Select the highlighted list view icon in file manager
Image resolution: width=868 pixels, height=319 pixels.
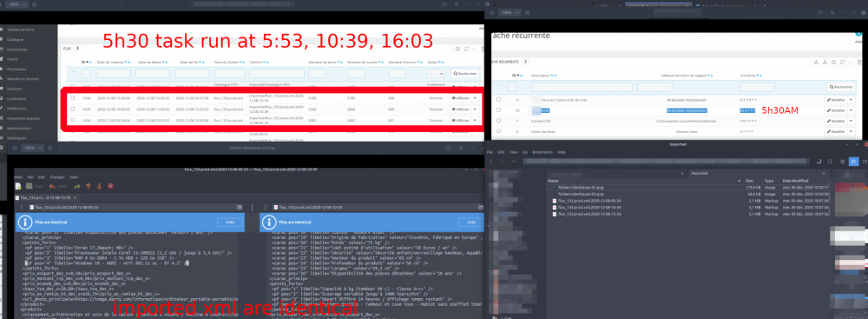pyautogui.click(x=853, y=162)
